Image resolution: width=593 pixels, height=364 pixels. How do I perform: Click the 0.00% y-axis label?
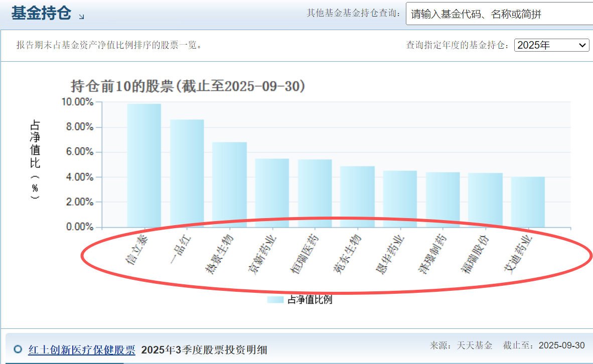pyautogui.click(x=79, y=227)
